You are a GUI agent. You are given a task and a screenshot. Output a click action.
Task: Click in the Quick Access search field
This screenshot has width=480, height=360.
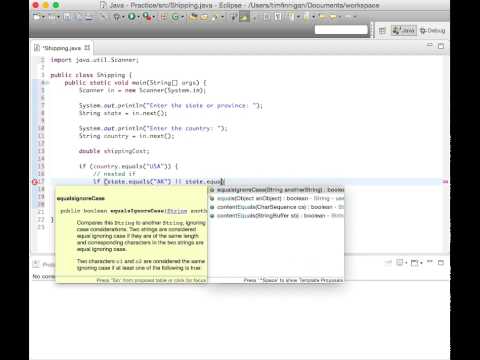[x=341, y=30]
